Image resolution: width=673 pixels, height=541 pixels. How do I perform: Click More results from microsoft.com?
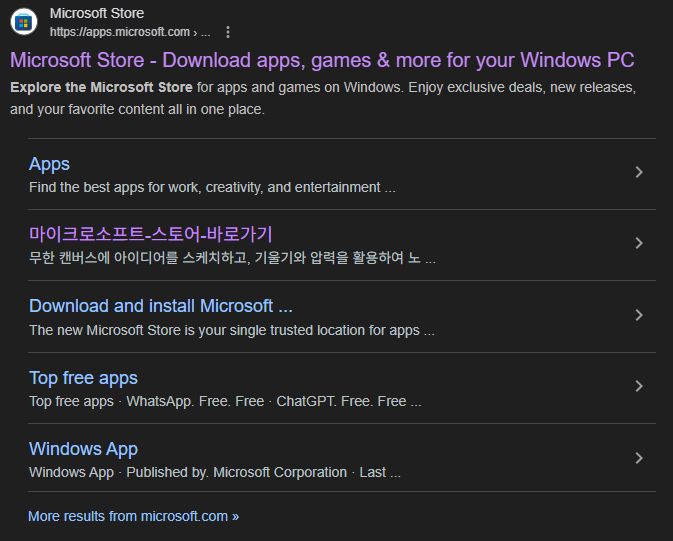coord(133,516)
